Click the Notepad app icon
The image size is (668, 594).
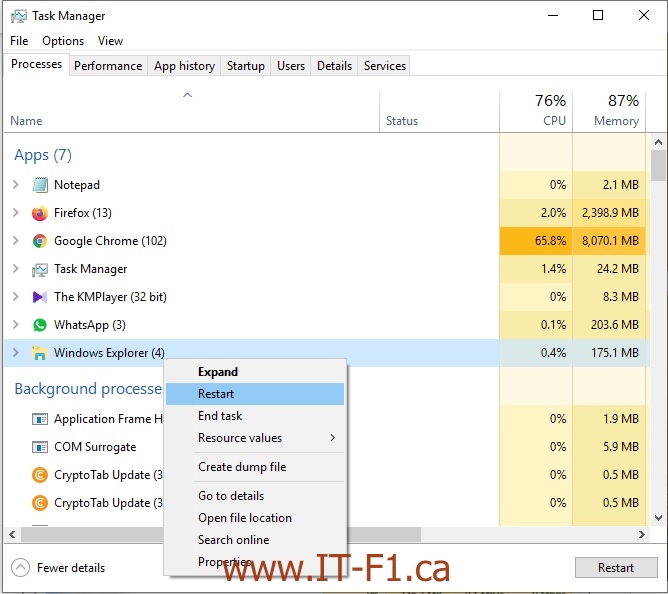tap(40, 185)
